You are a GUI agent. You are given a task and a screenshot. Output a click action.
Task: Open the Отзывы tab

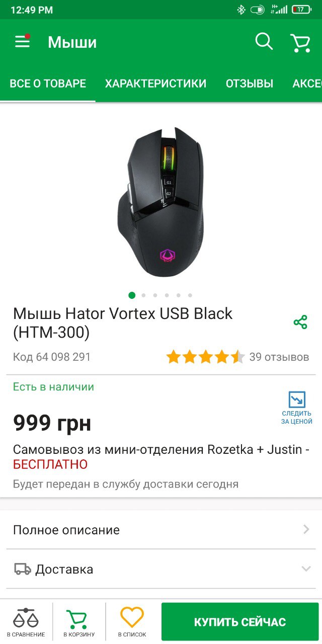pos(249,84)
